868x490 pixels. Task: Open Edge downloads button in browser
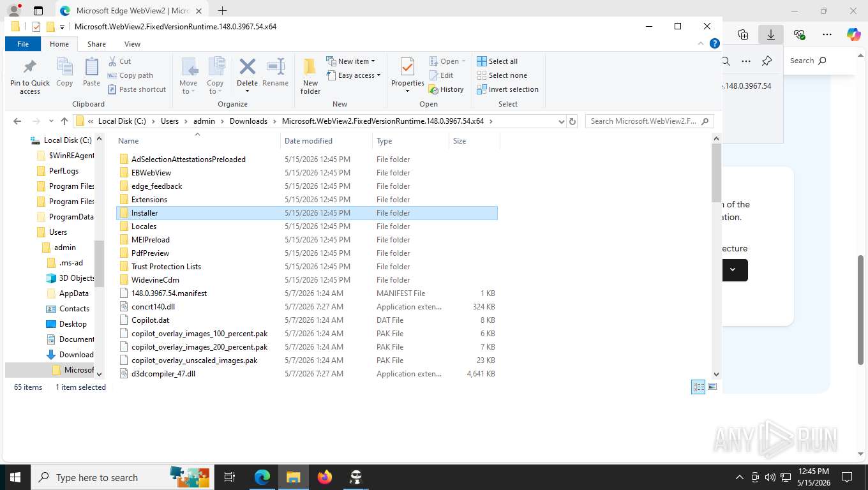click(x=770, y=34)
